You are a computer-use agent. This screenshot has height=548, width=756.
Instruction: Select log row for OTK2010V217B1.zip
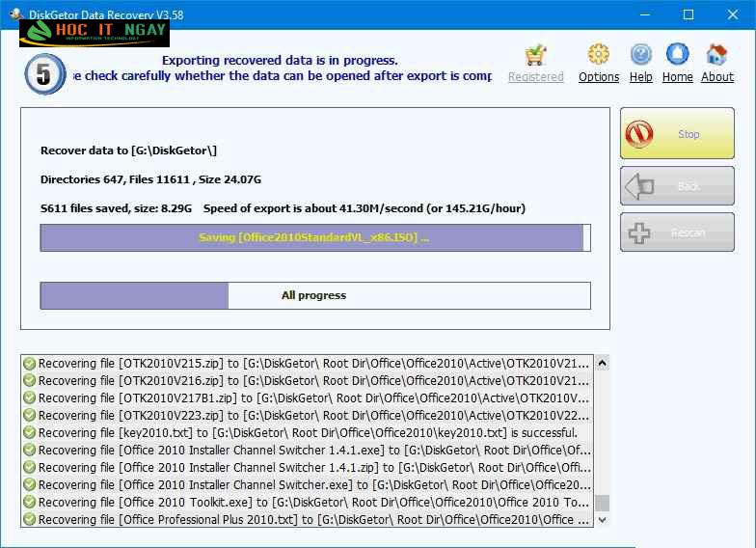tap(308, 397)
